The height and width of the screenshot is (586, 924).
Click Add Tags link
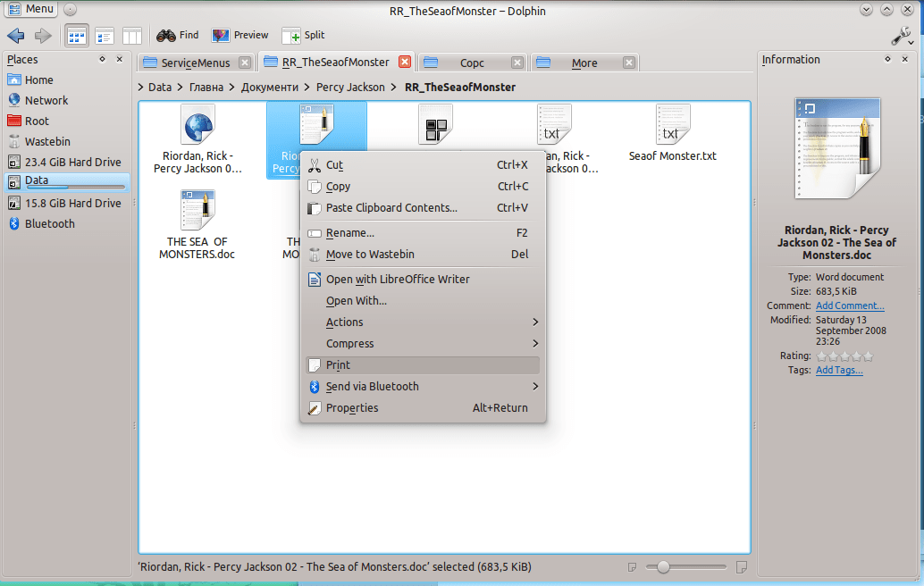[839, 371]
